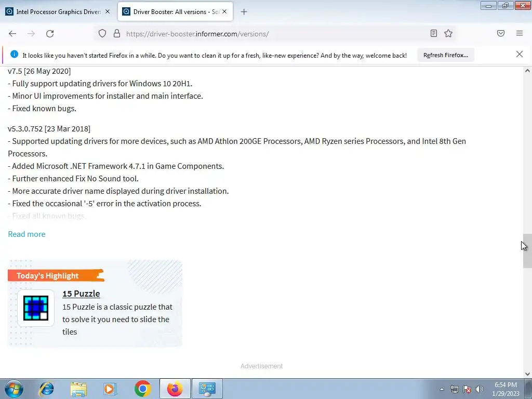Click the Today's Highlight banner
The width and height of the screenshot is (532, 399).
[56, 275]
